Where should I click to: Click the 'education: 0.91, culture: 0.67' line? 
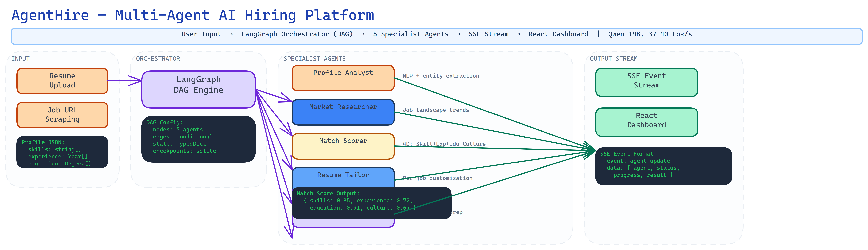(363, 208)
